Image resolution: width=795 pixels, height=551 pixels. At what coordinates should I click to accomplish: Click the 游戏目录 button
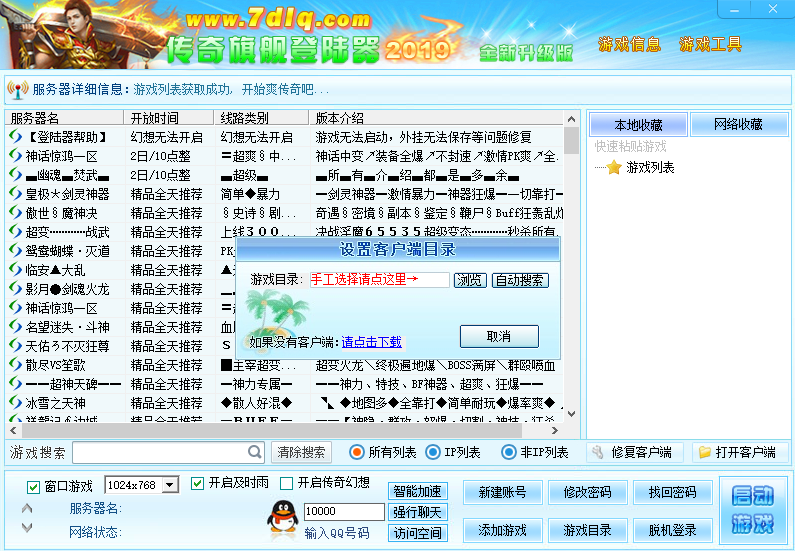pyautogui.click(x=588, y=530)
